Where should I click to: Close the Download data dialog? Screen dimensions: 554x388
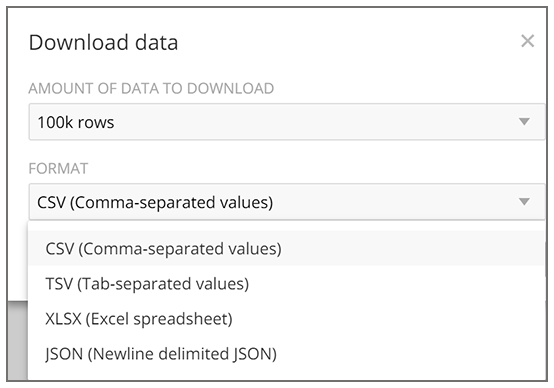527,41
